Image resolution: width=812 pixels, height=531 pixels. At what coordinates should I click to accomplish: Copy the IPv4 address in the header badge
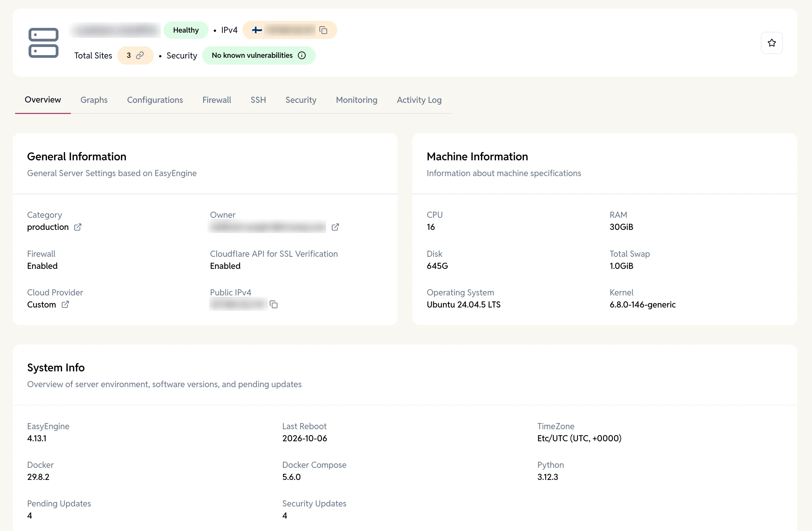click(323, 30)
